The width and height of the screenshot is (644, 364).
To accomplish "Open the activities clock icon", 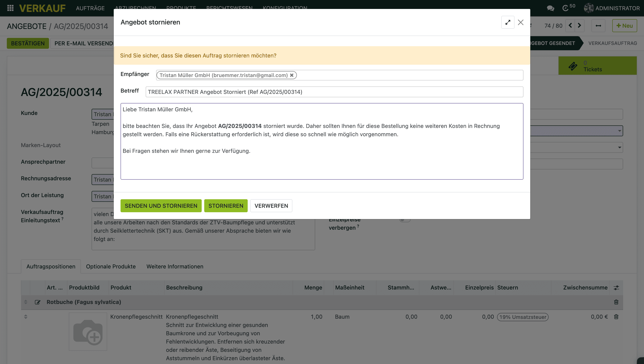I will (565, 8).
